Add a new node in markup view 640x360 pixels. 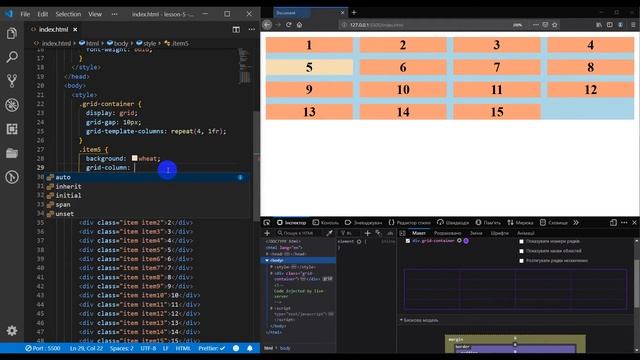coord(267,233)
